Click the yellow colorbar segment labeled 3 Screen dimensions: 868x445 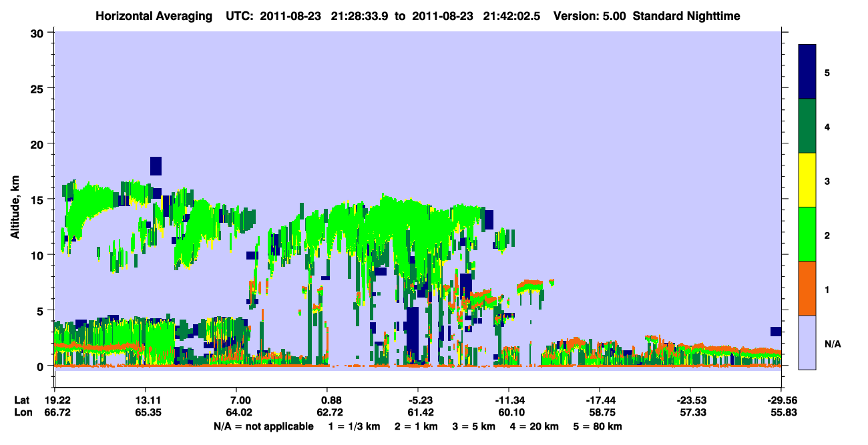pos(807,180)
